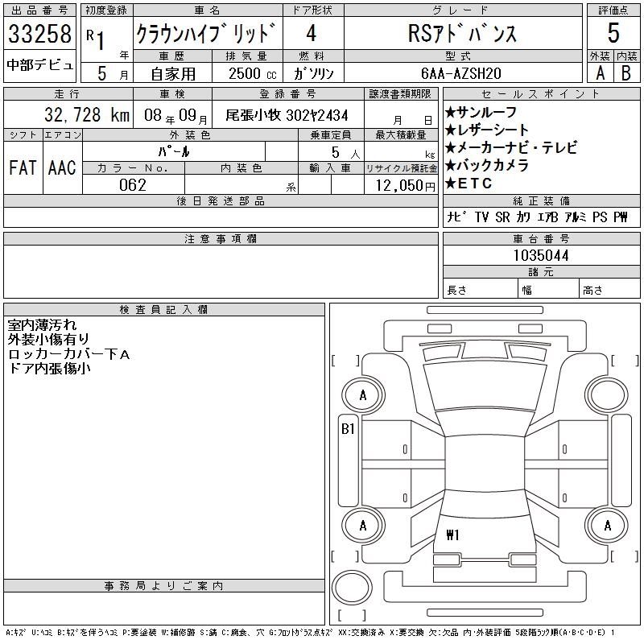This screenshot has height=644, width=644.
Task: Select shift type FAT
Action: 23,167
